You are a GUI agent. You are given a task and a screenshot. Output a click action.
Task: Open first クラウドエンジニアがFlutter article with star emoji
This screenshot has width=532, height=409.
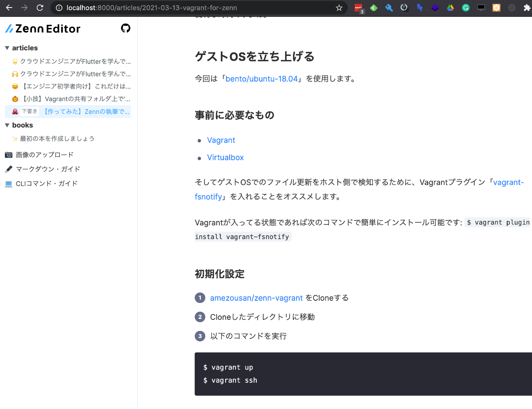(x=71, y=61)
